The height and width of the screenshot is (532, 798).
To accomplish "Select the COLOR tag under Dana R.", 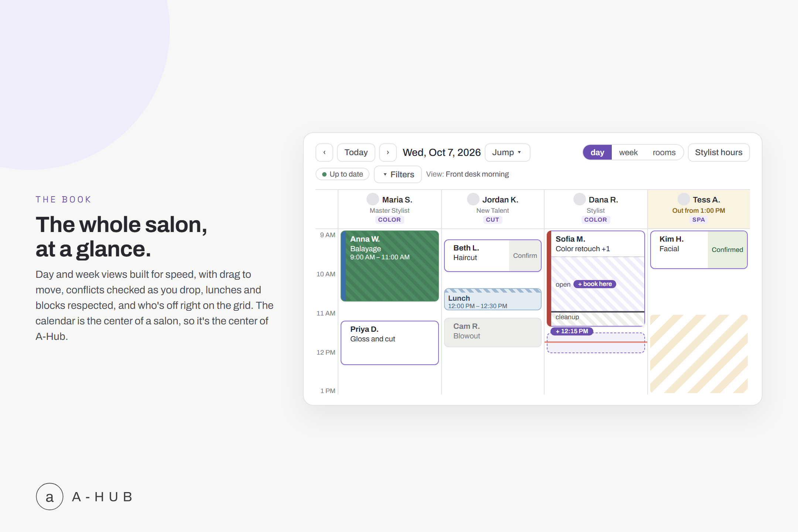I will (596, 220).
